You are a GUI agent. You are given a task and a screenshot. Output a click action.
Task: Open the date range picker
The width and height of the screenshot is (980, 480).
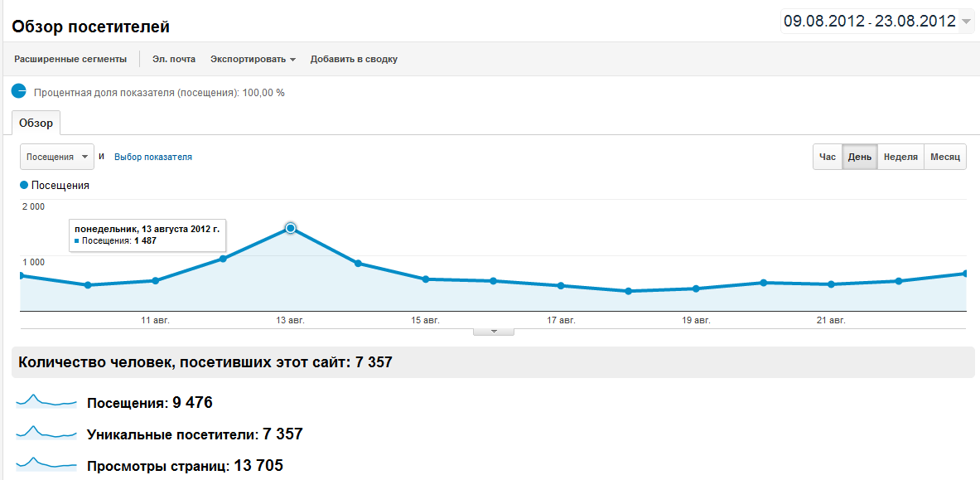pos(877,22)
